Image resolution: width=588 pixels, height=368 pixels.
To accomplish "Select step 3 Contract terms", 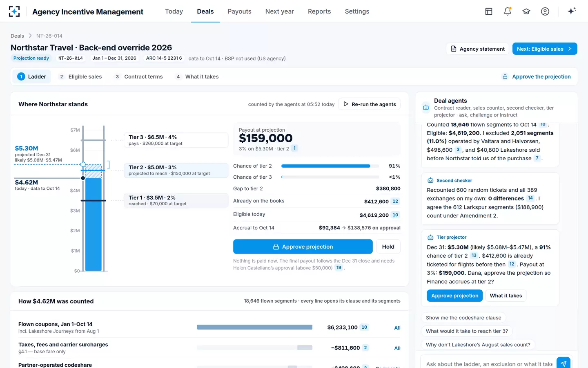I will (x=139, y=76).
